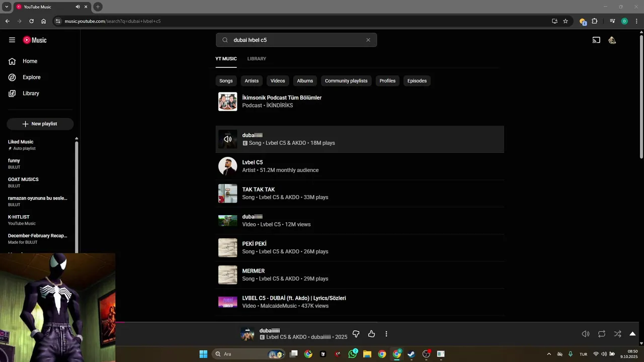Open the Chrome extensions puzzle icon

[x=595, y=21]
